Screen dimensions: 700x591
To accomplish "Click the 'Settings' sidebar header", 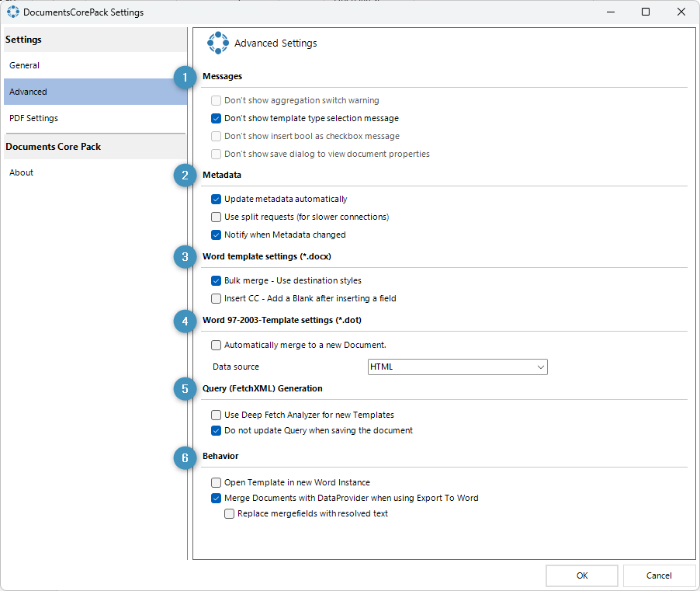I will point(23,40).
